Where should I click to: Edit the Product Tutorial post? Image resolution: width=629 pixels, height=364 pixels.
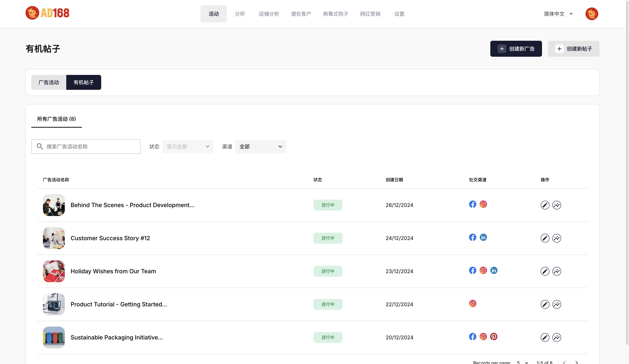tap(545, 304)
